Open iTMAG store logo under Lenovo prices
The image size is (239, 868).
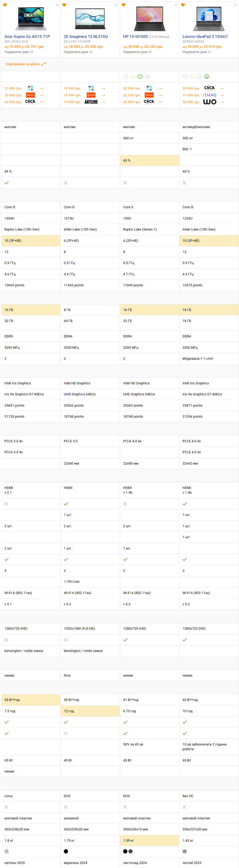click(x=210, y=95)
